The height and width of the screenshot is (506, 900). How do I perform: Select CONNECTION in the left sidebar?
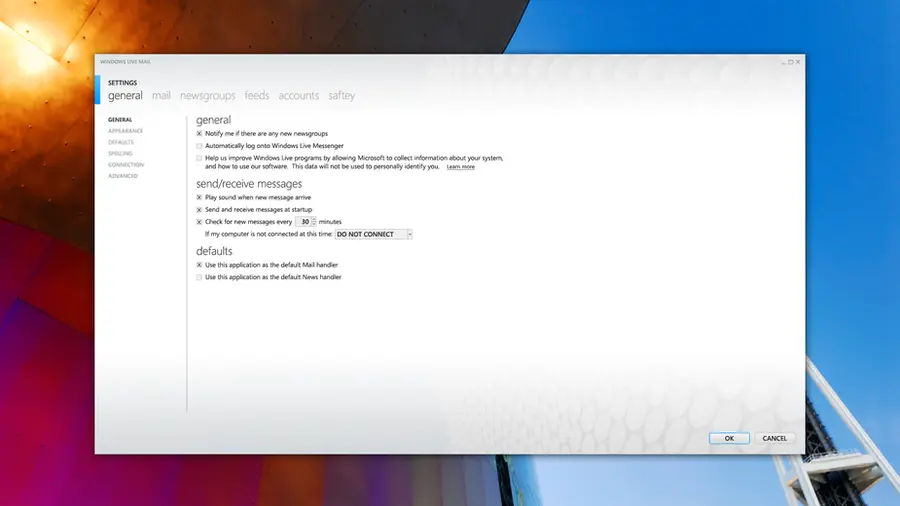126,165
